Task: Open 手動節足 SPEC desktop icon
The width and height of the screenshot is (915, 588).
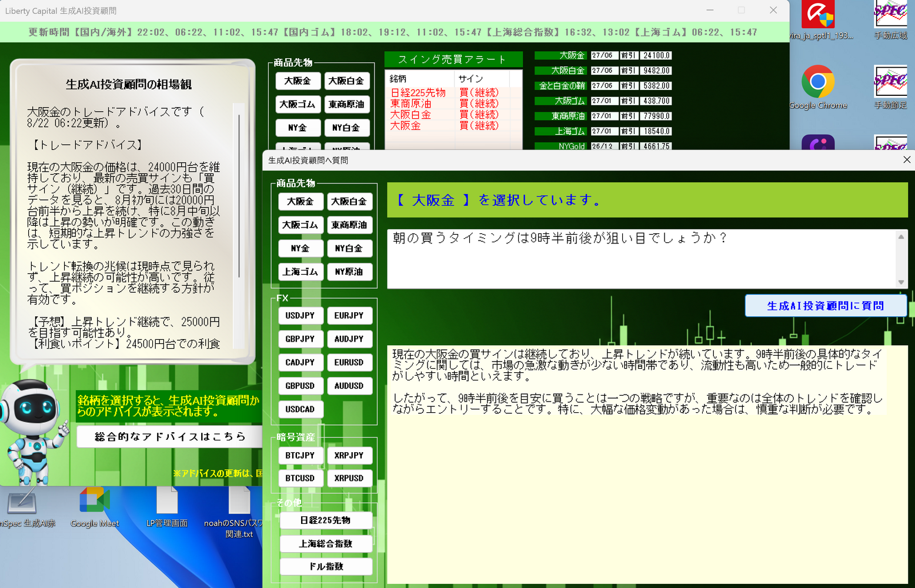Action: tap(890, 88)
